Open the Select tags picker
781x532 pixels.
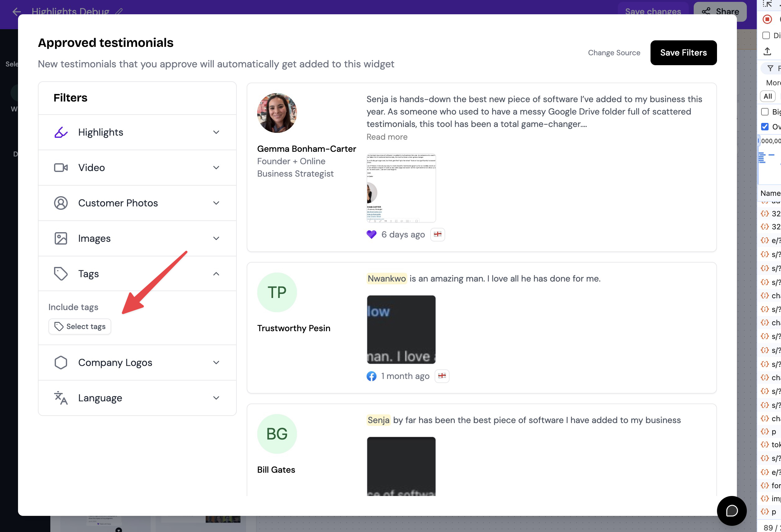pyautogui.click(x=80, y=327)
